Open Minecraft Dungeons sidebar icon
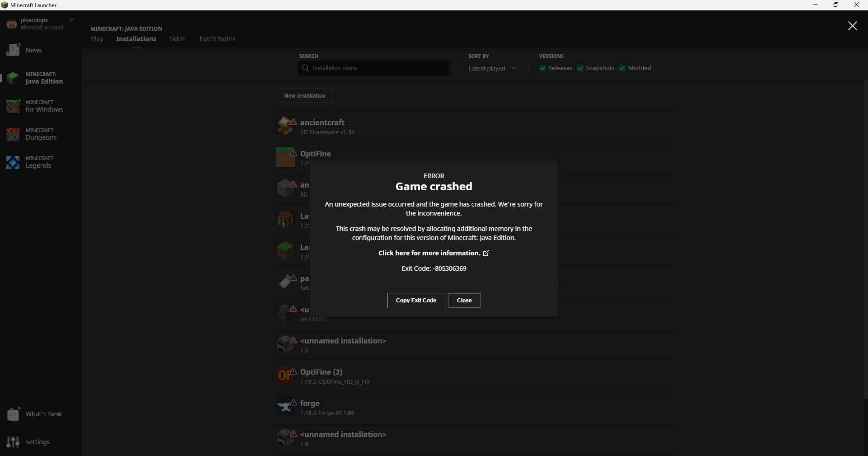The width and height of the screenshot is (868, 456). pos(13,134)
